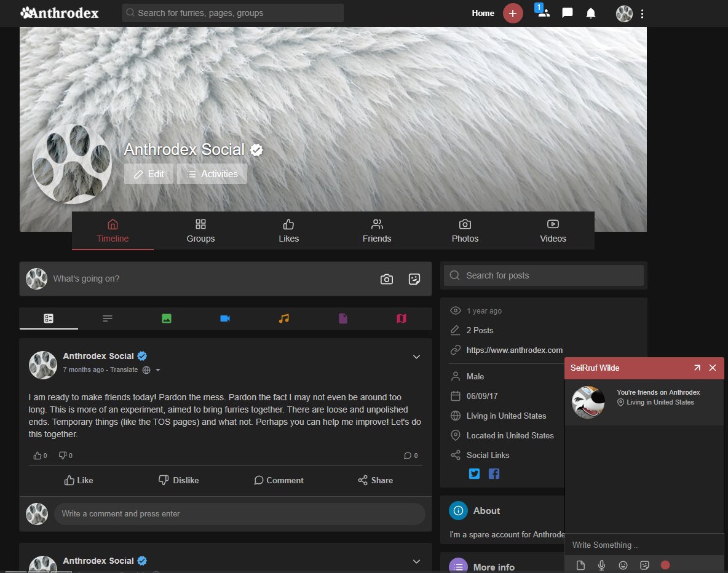This screenshot has width=728, height=573.
Task: Go to Home in top bar
Action: [483, 13]
